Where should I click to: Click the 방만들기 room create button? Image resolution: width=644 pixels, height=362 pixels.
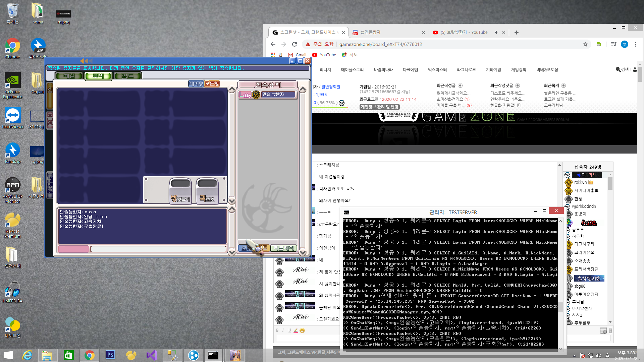(180, 191)
